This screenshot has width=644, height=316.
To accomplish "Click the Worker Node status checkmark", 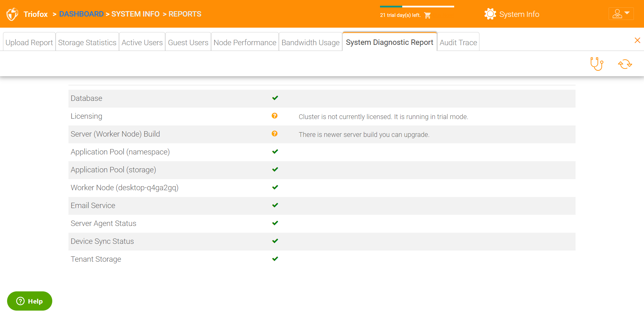I will click(275, 187).
